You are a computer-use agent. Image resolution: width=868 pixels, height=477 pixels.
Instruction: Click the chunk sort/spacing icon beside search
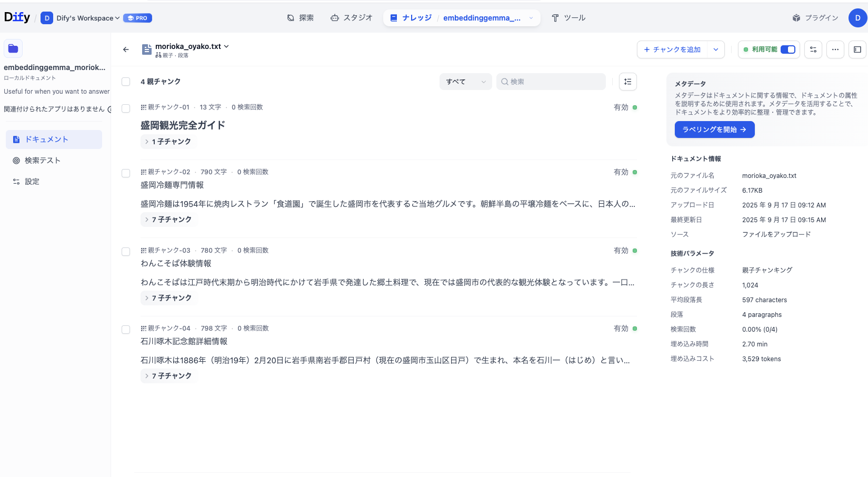[627, 82]
